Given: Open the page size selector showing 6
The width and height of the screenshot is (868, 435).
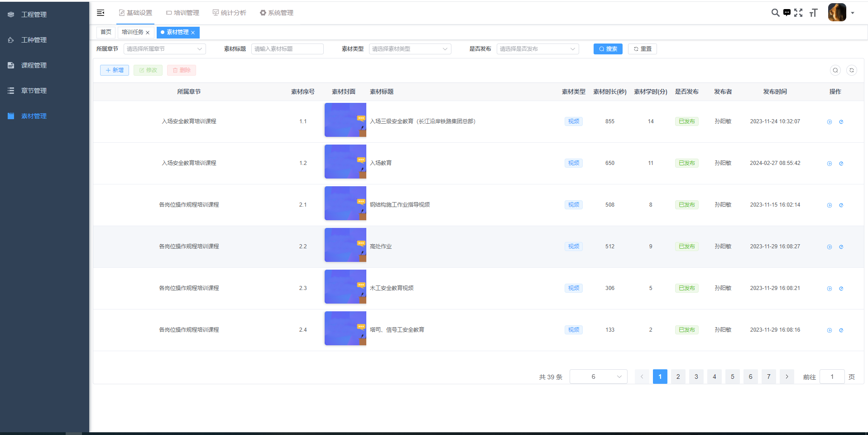Looking at the screenshot, I should 598,377.
